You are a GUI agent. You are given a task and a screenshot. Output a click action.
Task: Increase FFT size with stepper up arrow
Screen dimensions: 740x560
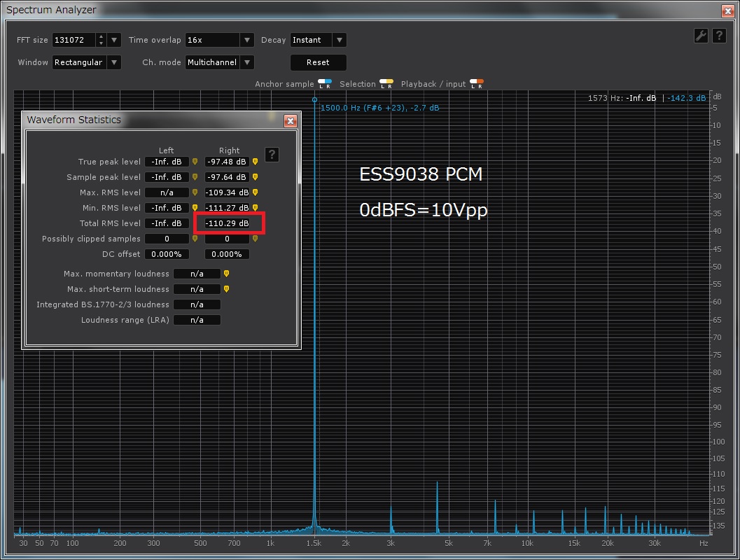click(x=101, y=36)
